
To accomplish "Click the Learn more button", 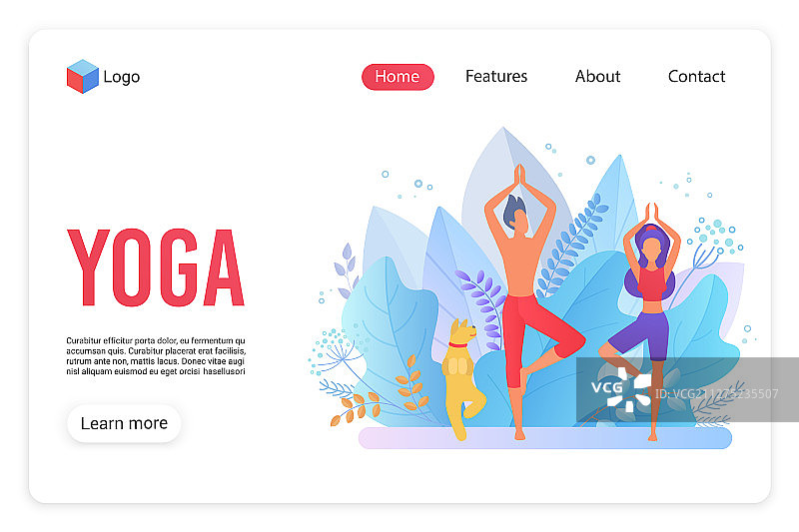I will (124, 423).
